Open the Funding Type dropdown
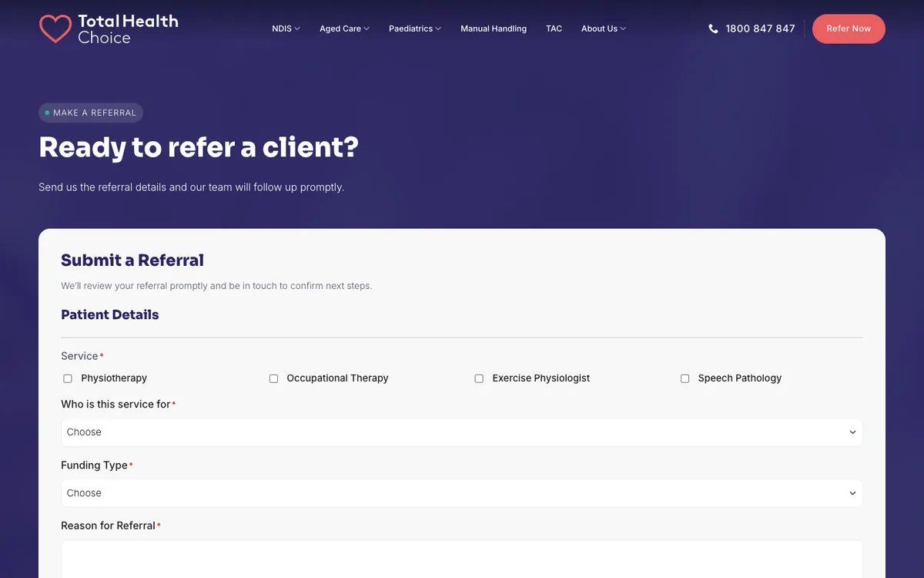924x578 pixels. 462,493
